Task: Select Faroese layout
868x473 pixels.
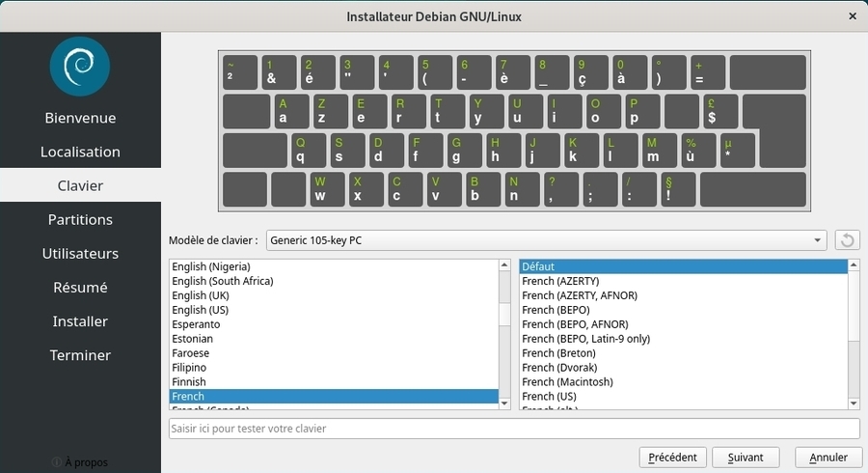Action: (x=334, y=352)
